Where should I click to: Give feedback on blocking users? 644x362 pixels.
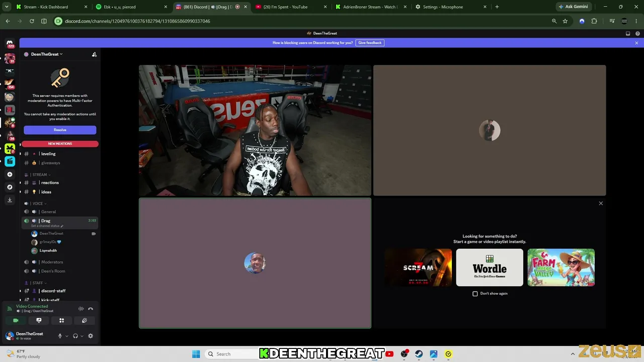point(370,43)
